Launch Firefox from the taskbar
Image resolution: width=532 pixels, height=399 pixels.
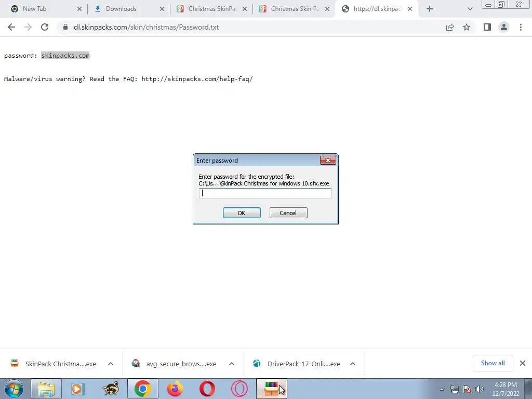(175, 389)
